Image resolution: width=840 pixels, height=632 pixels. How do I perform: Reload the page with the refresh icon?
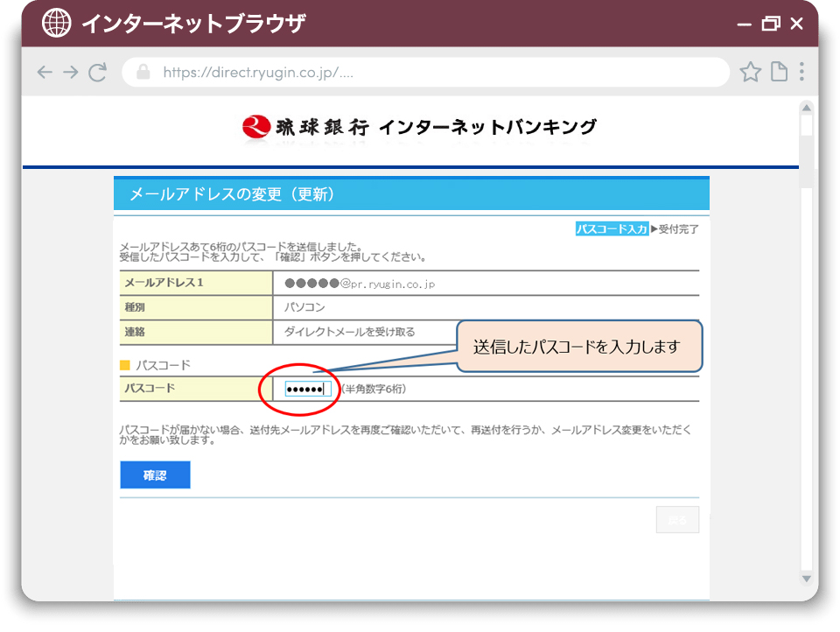point(98,73)
